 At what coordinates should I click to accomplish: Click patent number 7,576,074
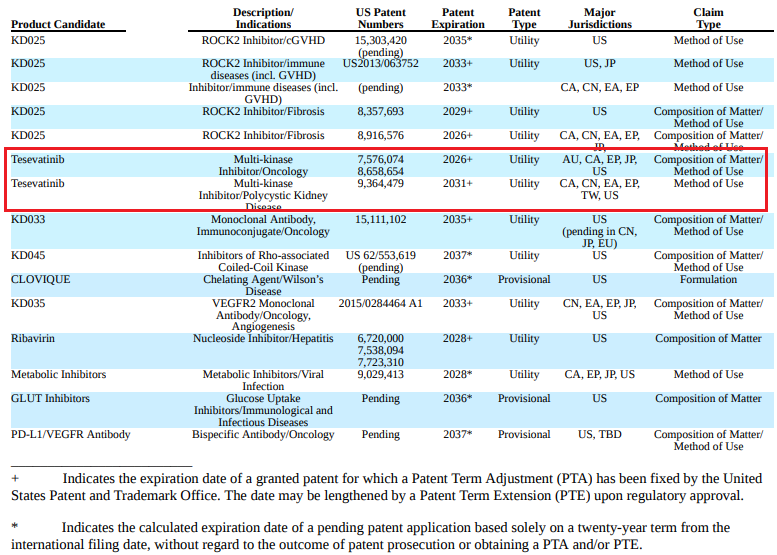380,160
